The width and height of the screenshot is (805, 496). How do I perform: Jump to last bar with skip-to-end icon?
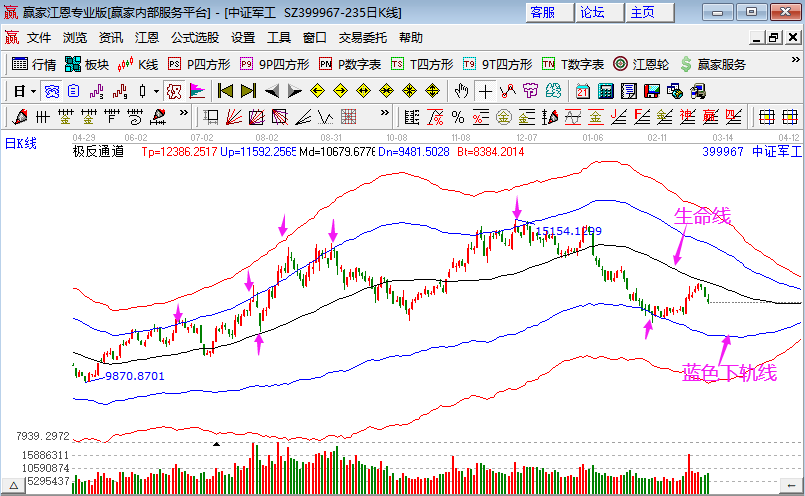248,91
